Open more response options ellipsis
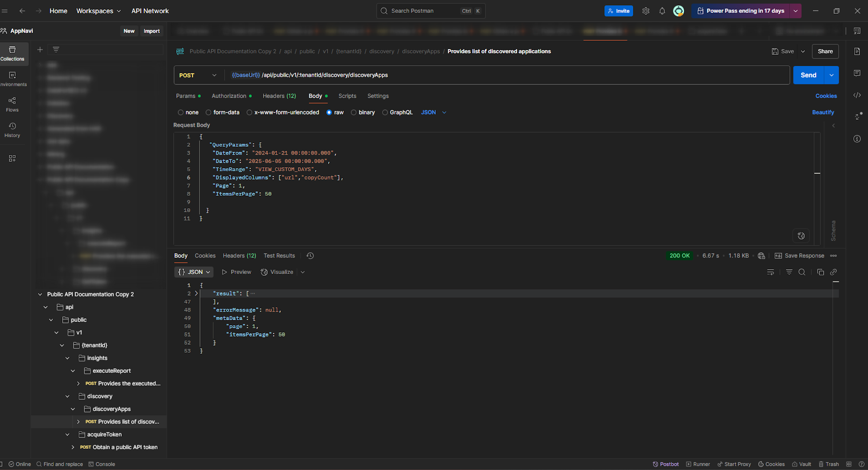The image size is (868, 470). coord(834,256)
